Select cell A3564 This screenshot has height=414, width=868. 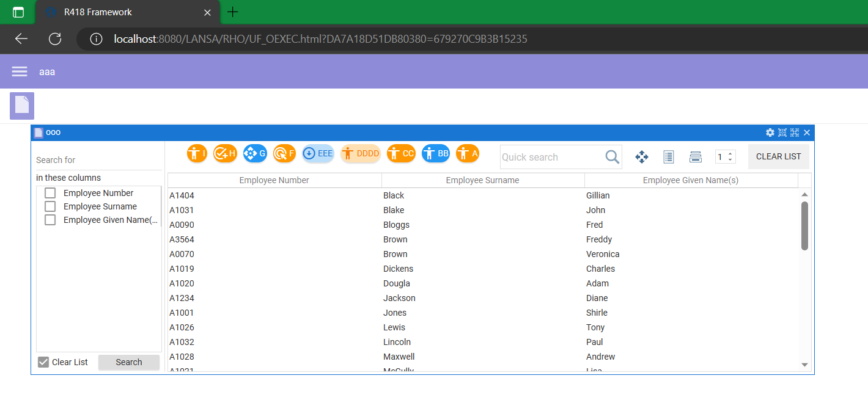click(x=182, y=239)
